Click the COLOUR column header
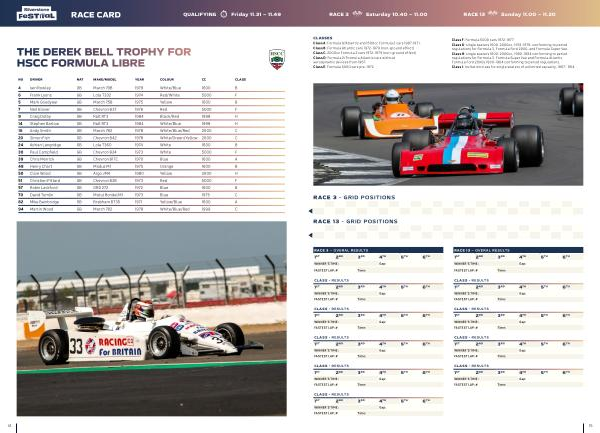This screenshot has height=433, width=600. [166, 80]
